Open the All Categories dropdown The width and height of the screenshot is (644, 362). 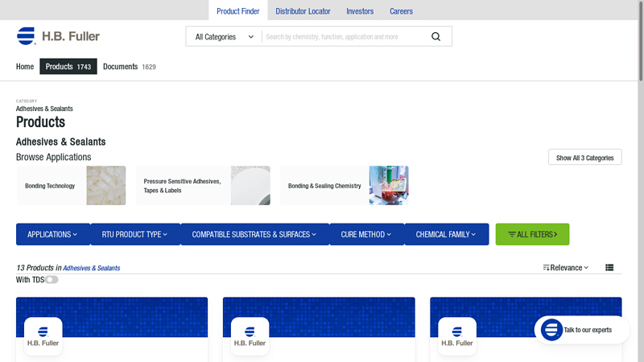pos(224,37)
